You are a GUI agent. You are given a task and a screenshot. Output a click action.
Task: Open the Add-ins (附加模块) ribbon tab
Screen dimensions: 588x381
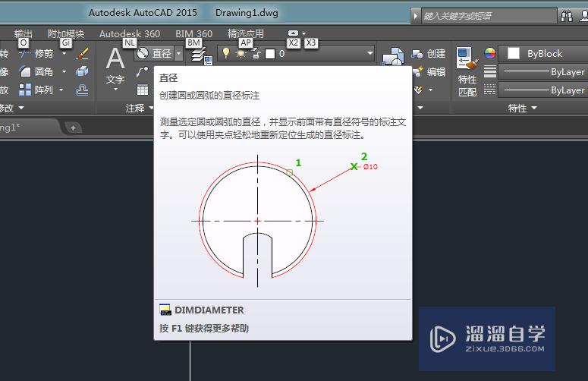coord(65,33)
